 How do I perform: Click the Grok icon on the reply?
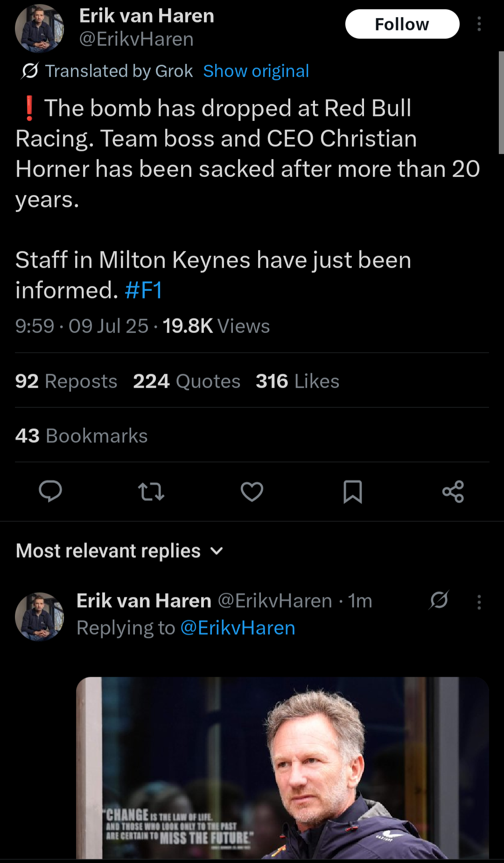tap(439, 601)
